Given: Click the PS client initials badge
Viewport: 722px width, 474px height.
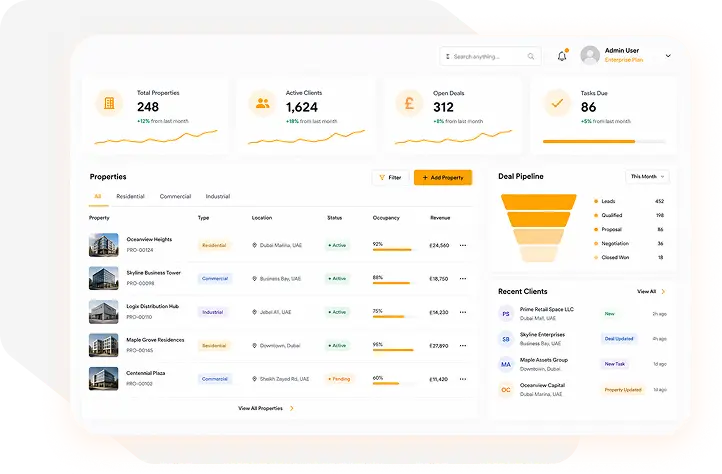Looking at the screenshot, I should coord(506,314).
